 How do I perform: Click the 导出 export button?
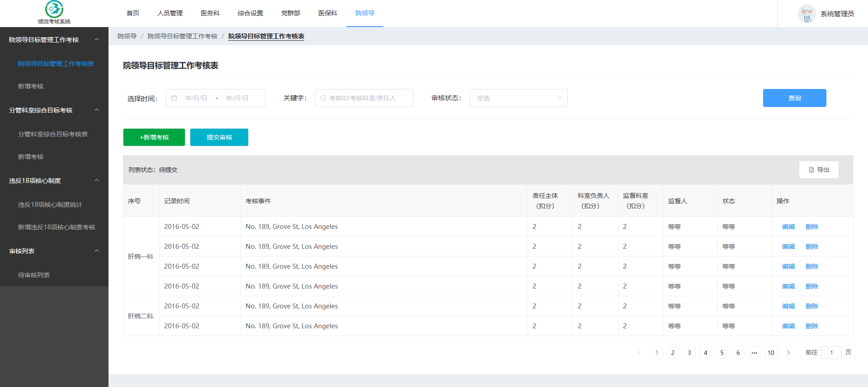click(x=819, y=170)
